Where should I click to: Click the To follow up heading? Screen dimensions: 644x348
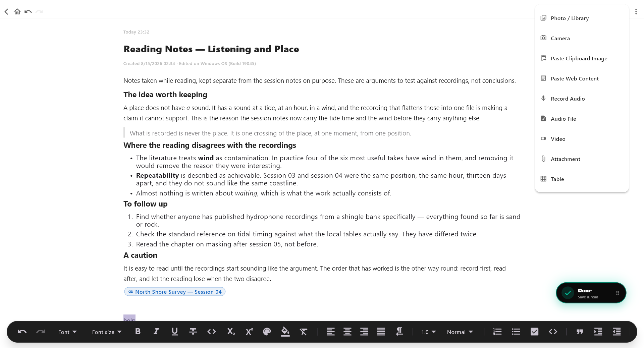pyautogui.click(x=145, y=204)
